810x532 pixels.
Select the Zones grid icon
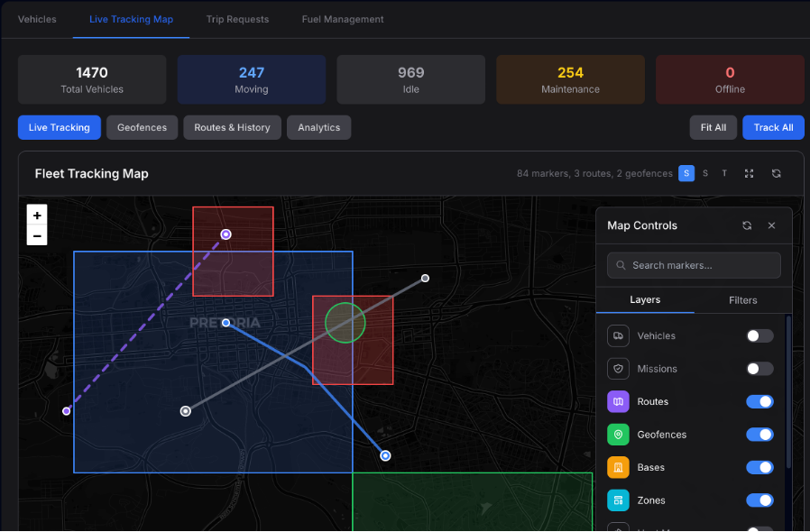pyautogui.click(x=617, y=500)
